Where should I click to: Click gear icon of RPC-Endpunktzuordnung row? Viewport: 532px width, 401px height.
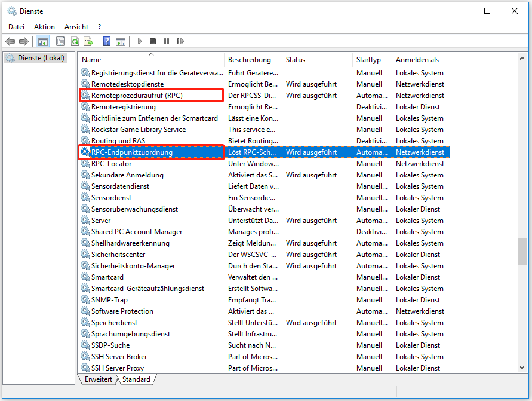tap(85, 152)
